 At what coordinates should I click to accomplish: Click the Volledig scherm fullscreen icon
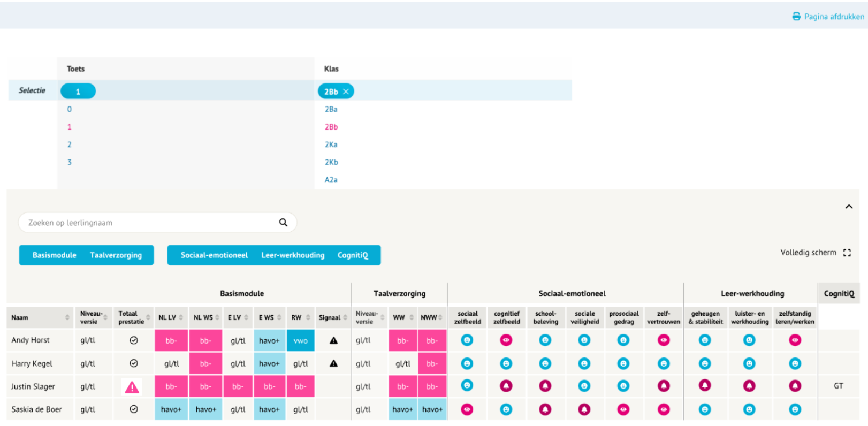[847, 253]
